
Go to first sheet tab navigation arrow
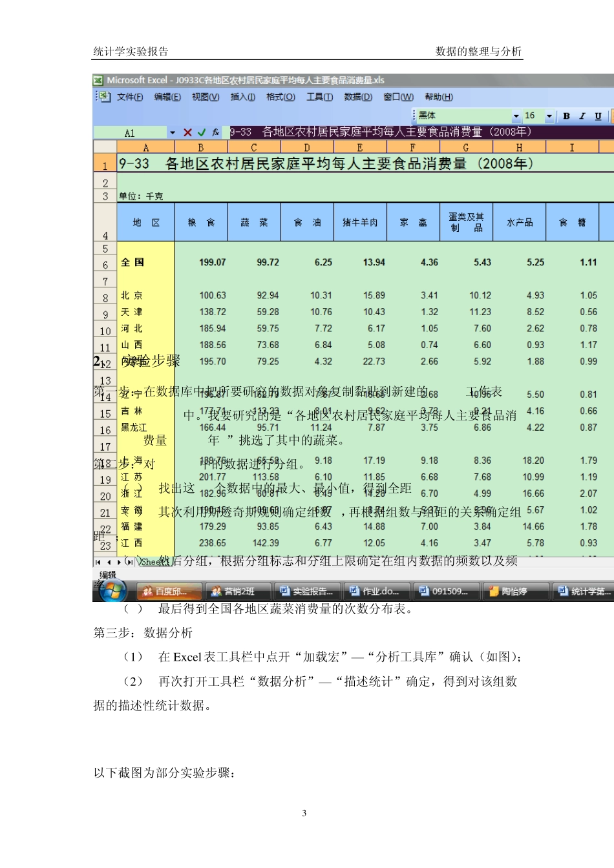click(98, 562)
